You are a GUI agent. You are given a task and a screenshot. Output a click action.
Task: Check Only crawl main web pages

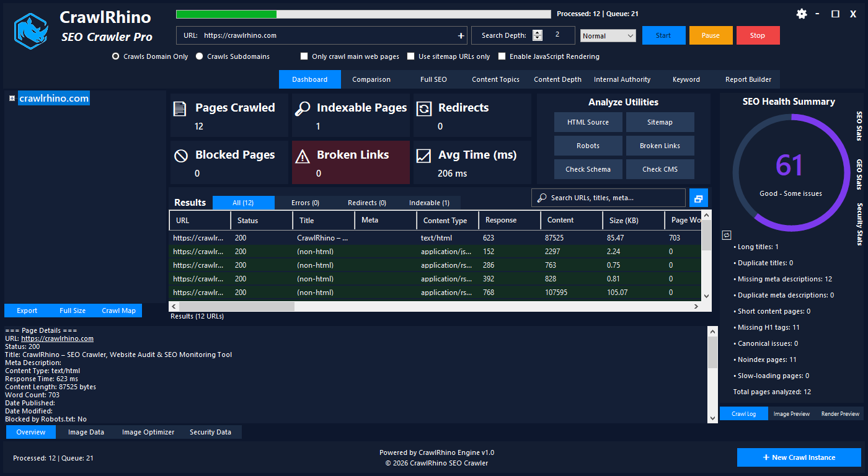(x=304, y=56)
